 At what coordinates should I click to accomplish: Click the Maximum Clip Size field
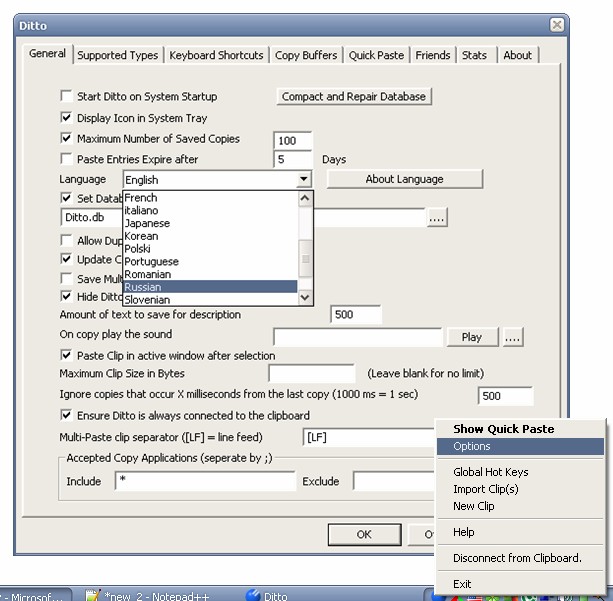point(312,373)
